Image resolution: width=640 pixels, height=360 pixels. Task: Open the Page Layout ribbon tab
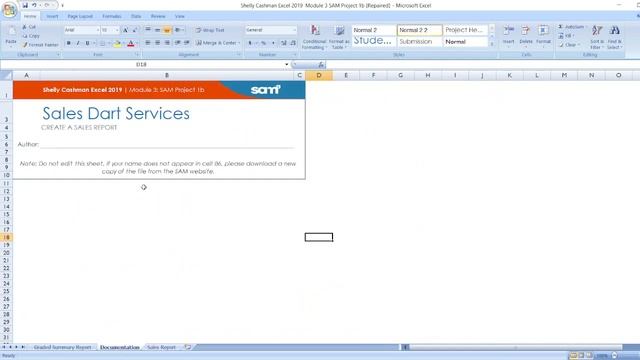[x=80, y=16]
